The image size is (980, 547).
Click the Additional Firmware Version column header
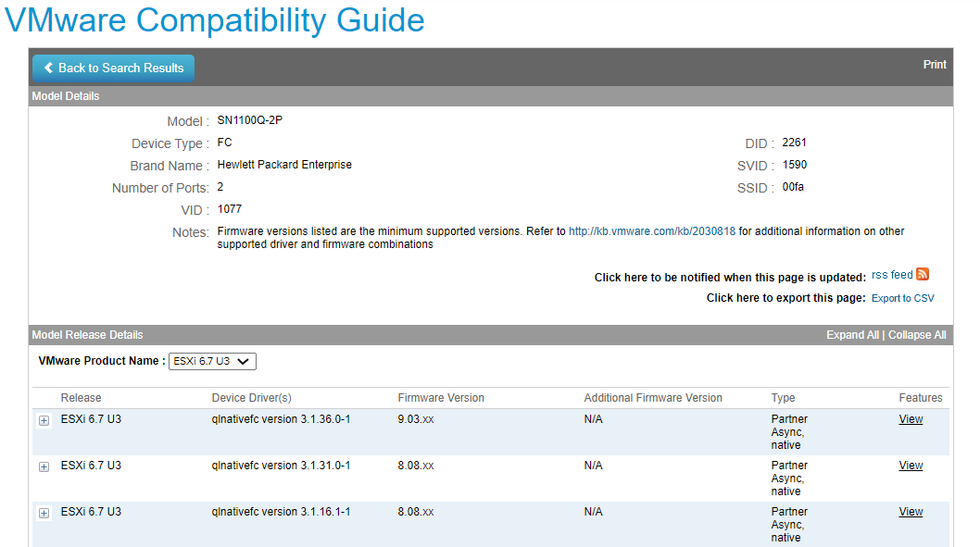click(x=653, y=398)
